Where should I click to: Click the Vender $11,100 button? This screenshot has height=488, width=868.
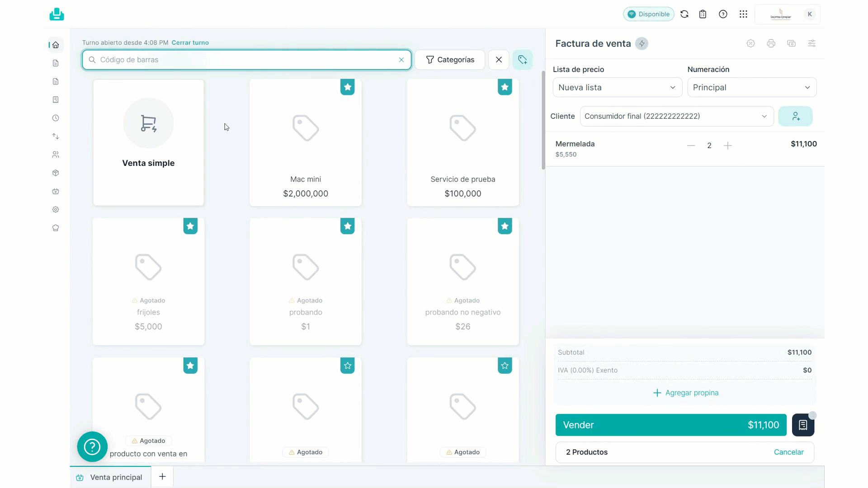[671, 425]
